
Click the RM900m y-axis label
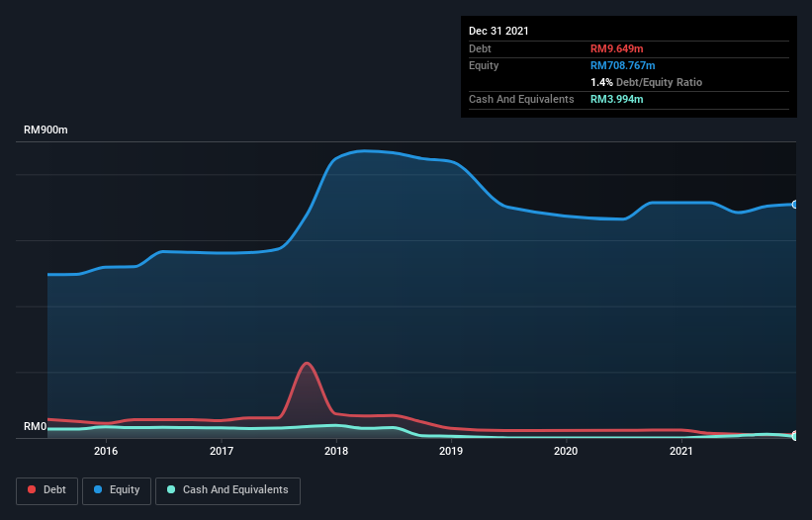tap(45, 130)
